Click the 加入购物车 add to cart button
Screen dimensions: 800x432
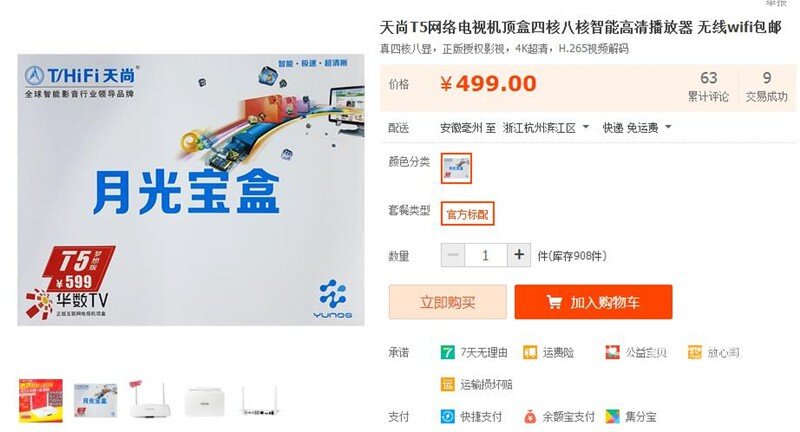pyautogui.click(x=593, y=302)
